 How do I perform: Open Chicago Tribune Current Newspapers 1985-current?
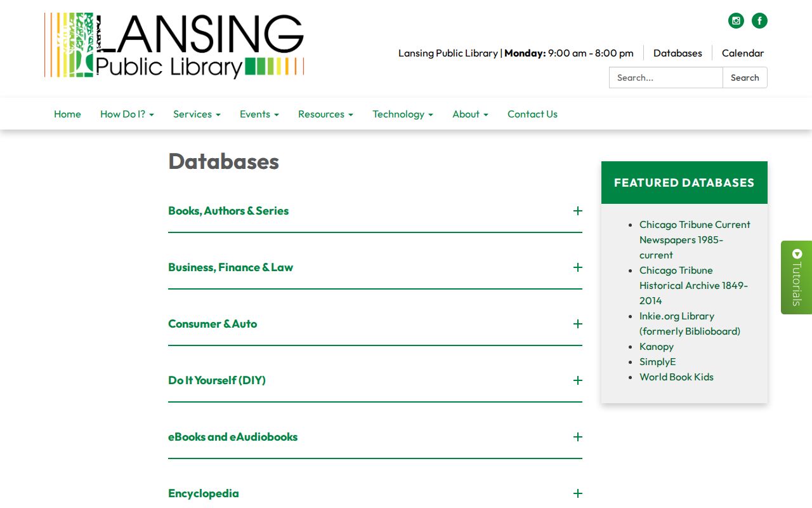click(695, 239)
